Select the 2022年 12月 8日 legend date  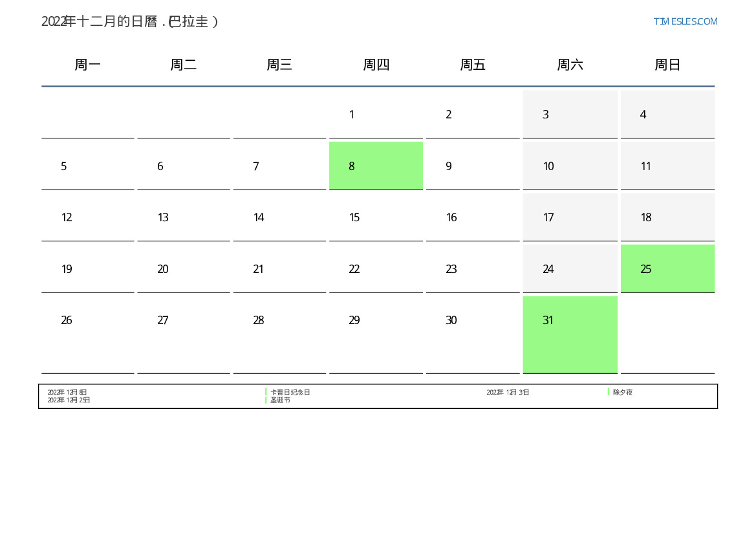(67, 392)
